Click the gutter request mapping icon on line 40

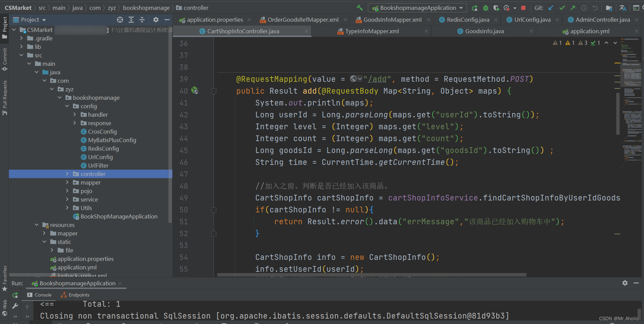click(x=195, y=91)
